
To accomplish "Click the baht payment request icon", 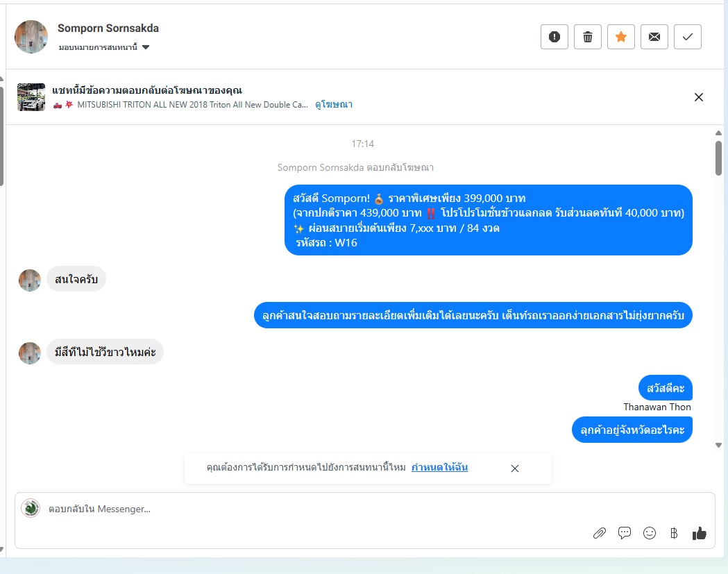I will tap(674, 533).
